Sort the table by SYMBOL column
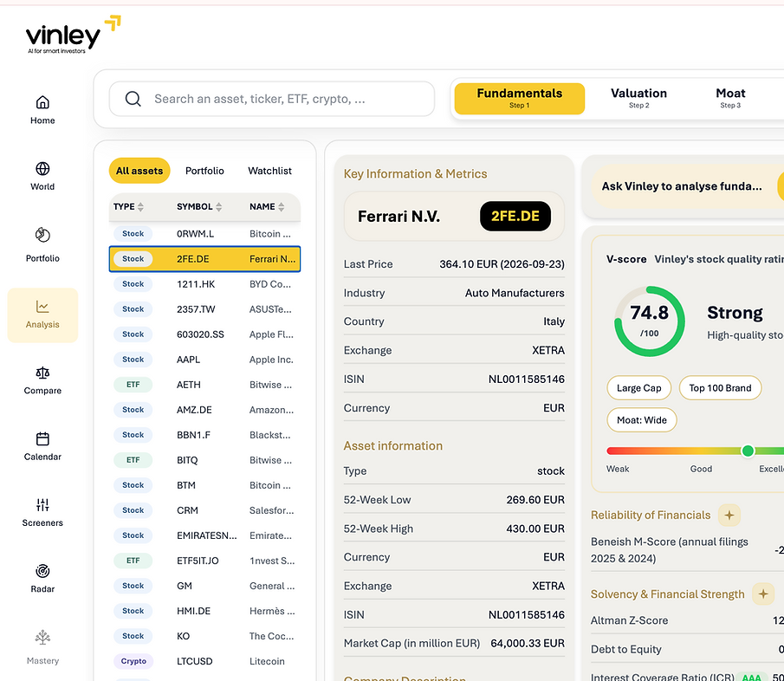784x681 pixels. (x=199, y=206)
